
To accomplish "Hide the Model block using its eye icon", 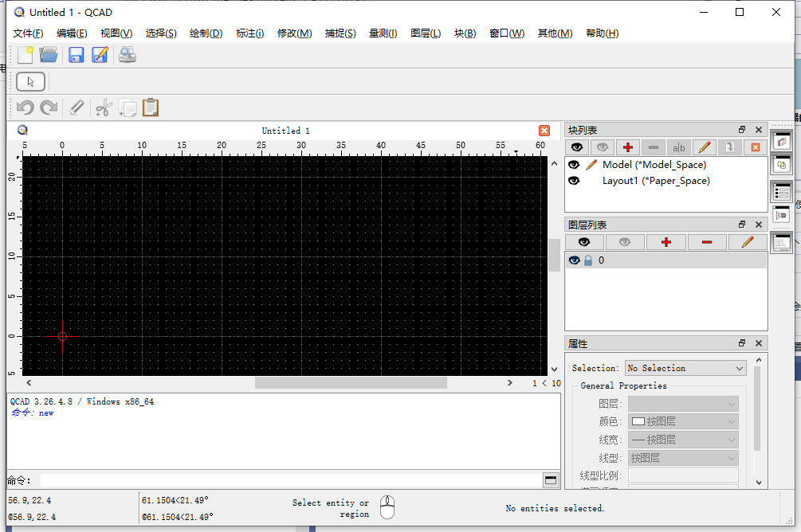I will 575,165.
